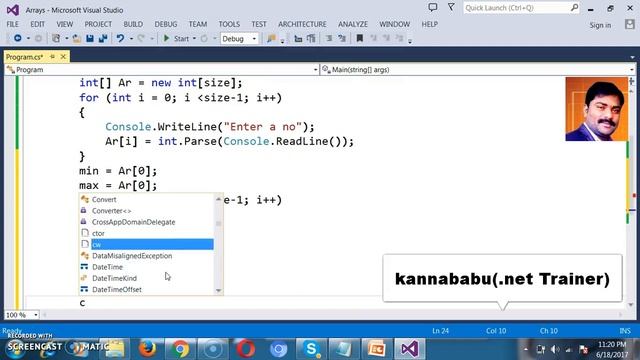The height and width of the screenshot is (360, 640).
Task: Open the feedback speech bubble icon
Action: (433, 7)
